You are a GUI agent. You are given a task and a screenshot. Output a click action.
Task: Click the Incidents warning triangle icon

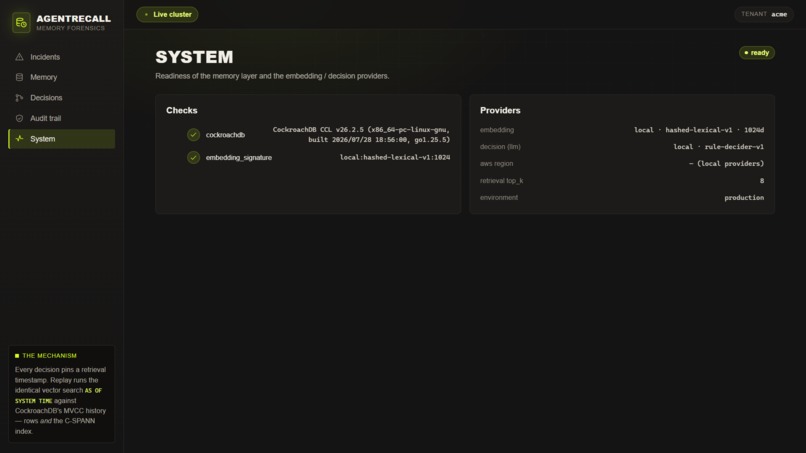(20, 57)
